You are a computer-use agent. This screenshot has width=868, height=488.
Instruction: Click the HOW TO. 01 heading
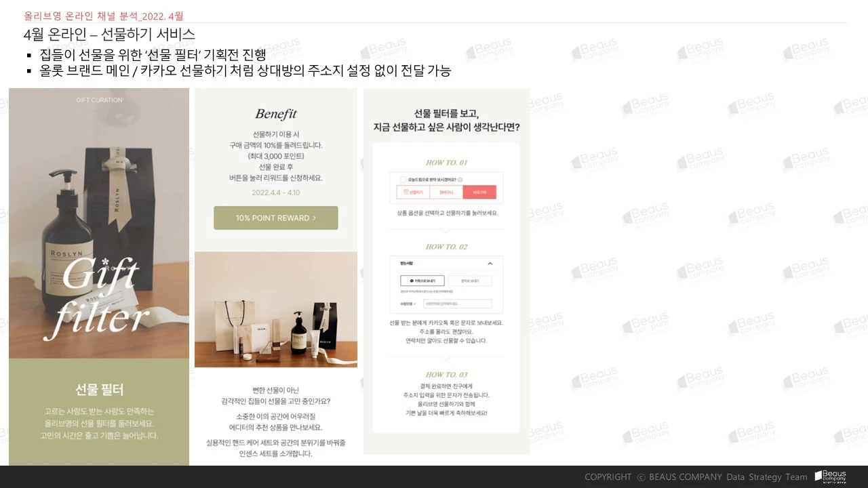pyautogui.click(x=446, y=163)
